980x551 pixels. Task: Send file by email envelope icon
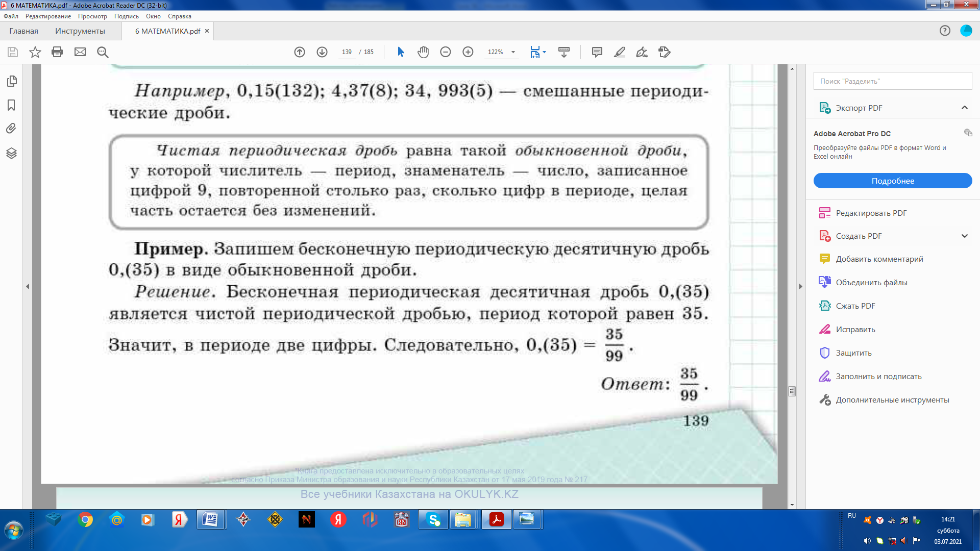pos(80,52)
